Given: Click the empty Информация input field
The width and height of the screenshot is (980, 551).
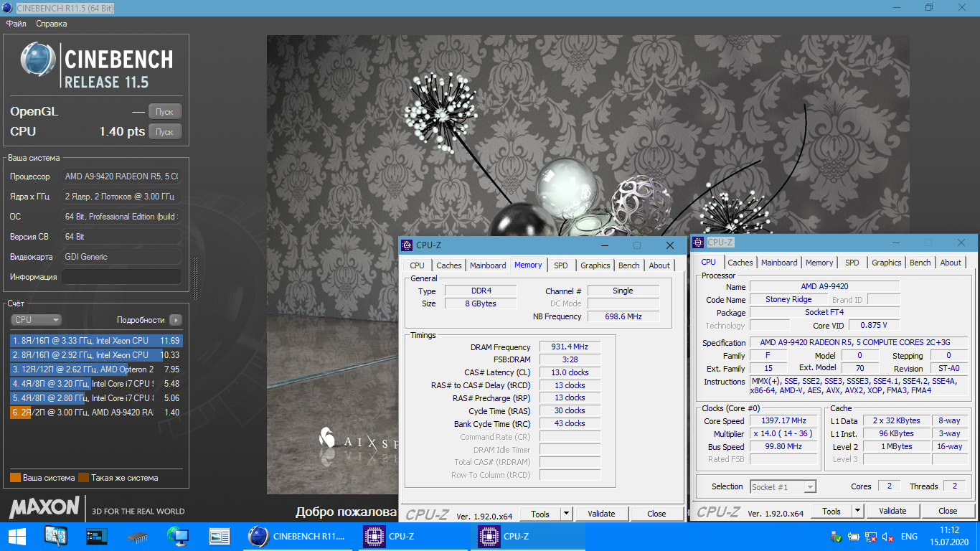Looking at the screenshot, I should (x=121, y=277).
